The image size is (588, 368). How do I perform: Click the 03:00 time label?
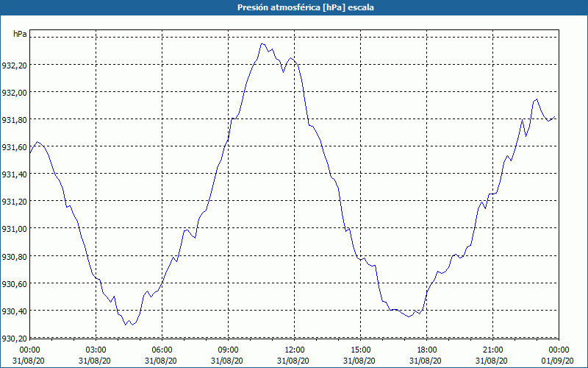point(96,350)
